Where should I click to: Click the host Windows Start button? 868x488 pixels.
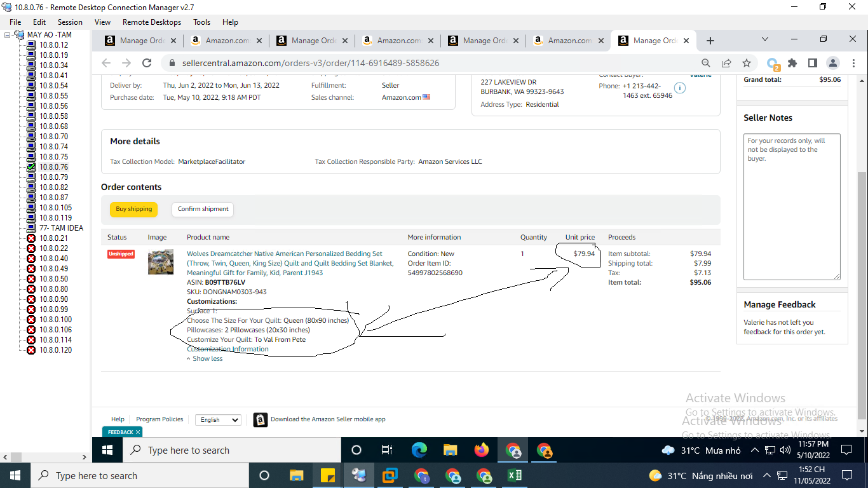click(15, 475)
